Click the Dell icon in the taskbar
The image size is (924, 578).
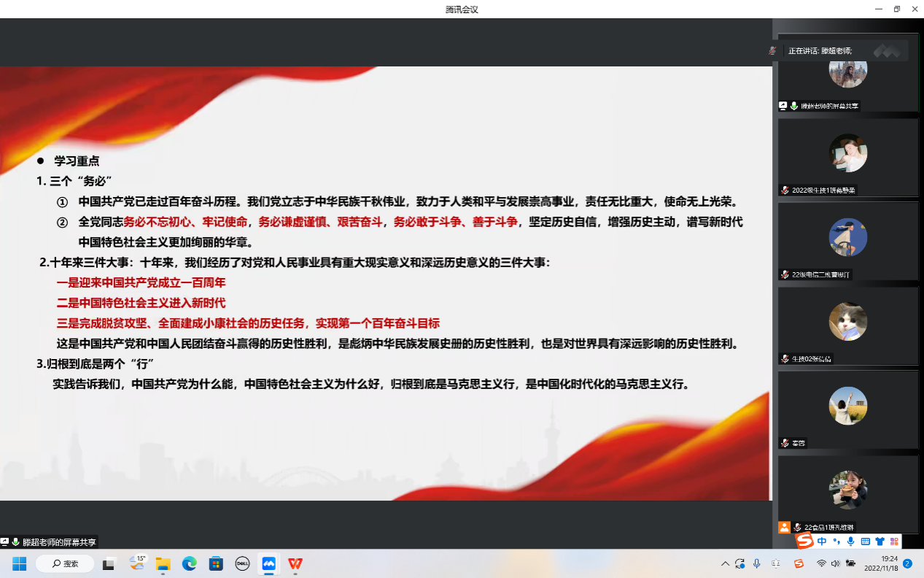[242, 563]
